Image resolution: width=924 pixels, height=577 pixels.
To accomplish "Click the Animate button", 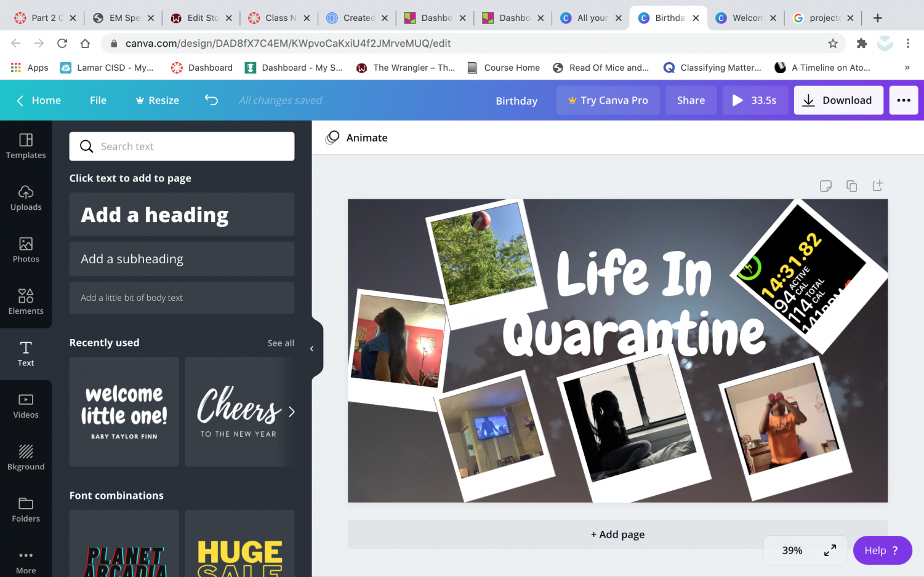I will pos(357,138).
